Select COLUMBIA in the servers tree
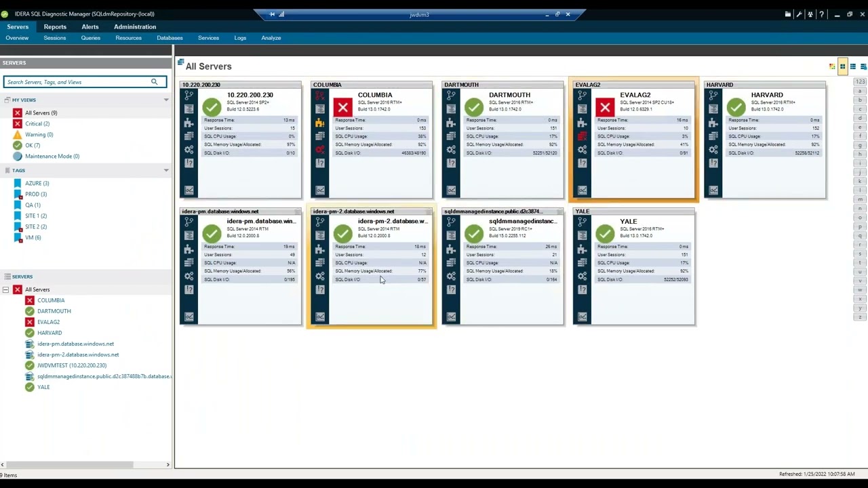This screenshot has height=488, width=868. click(51, 300)
